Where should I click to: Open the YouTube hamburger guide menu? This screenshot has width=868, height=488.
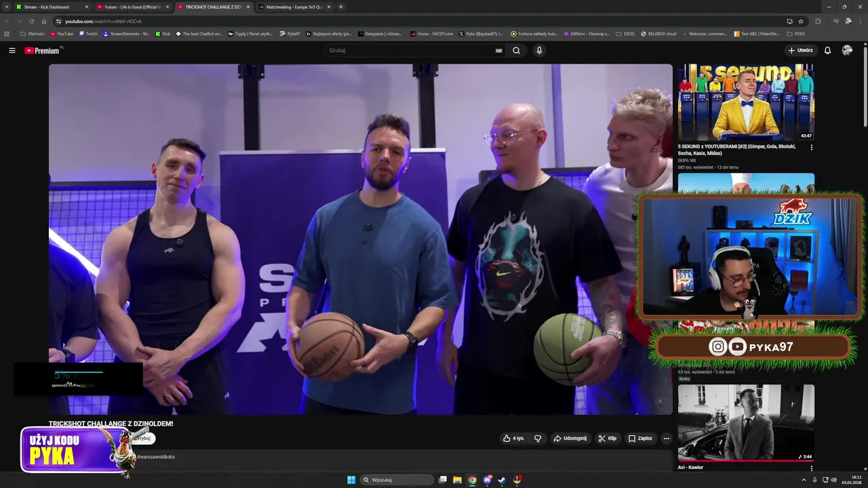(x=12, y=50)
